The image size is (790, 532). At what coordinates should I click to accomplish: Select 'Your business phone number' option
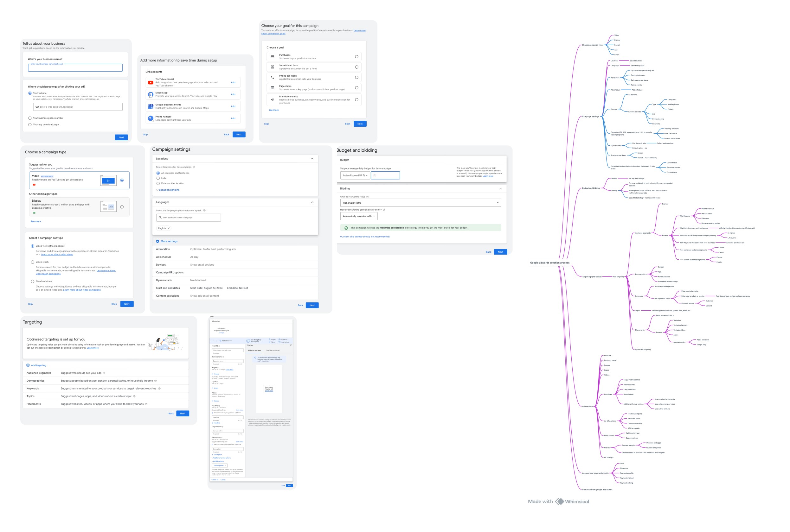[x=30, y=118]
